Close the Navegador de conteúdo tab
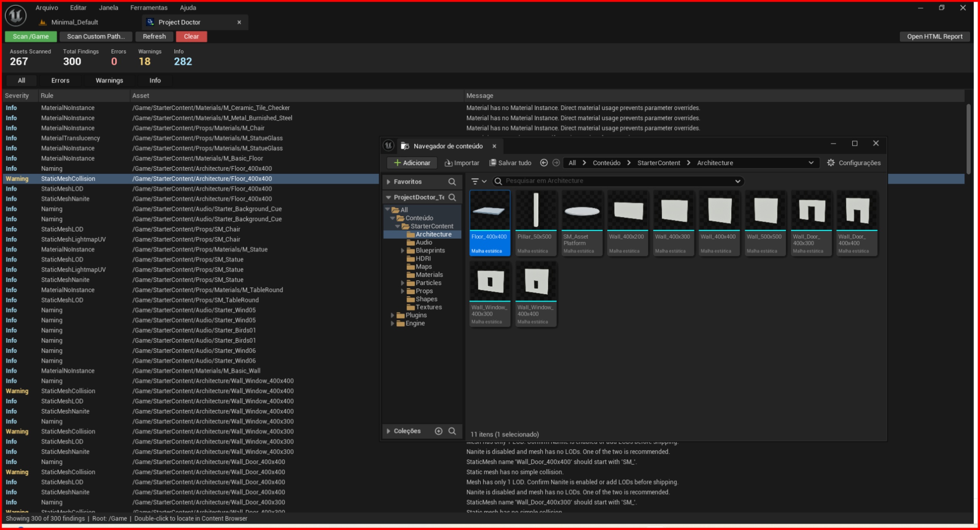The width and height of the screenshot is (980, 530). (494, 146)
